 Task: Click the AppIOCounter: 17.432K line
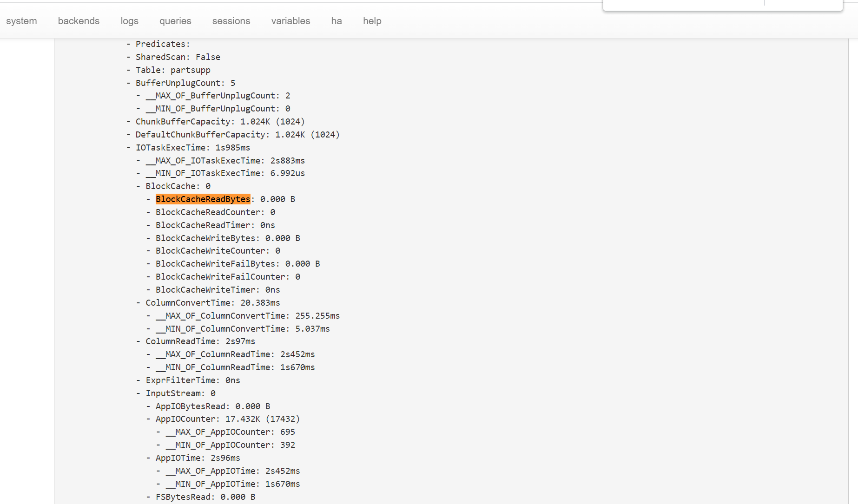pos(227,419)
